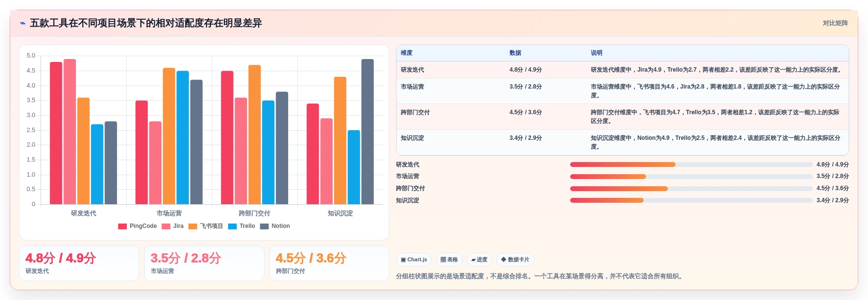Click the 市场运营 progress bar
Image resolution: width=868 pixels, height=300 pixels.
[x=691, y=177]
